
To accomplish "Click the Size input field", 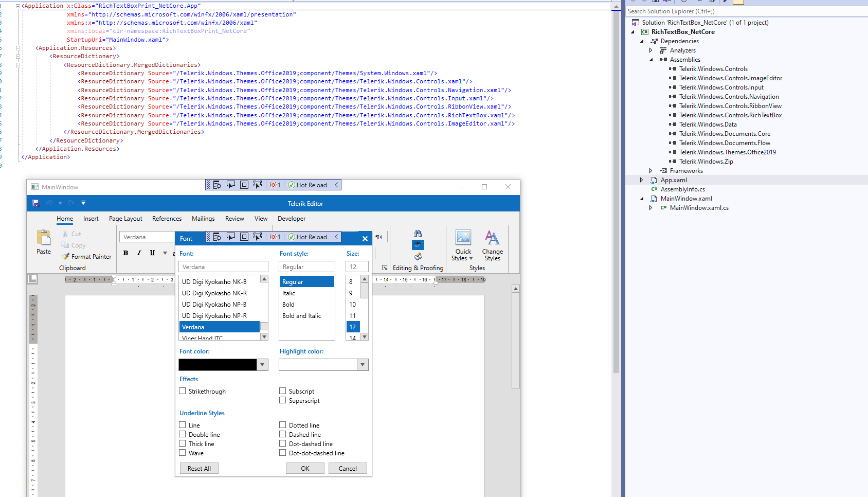I will 357,267.
